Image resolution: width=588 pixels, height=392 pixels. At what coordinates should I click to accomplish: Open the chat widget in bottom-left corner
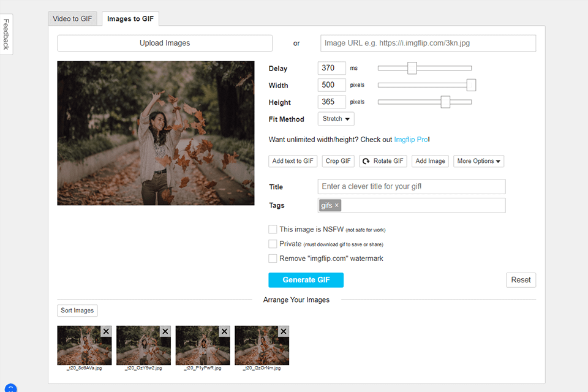coord(10,388)
